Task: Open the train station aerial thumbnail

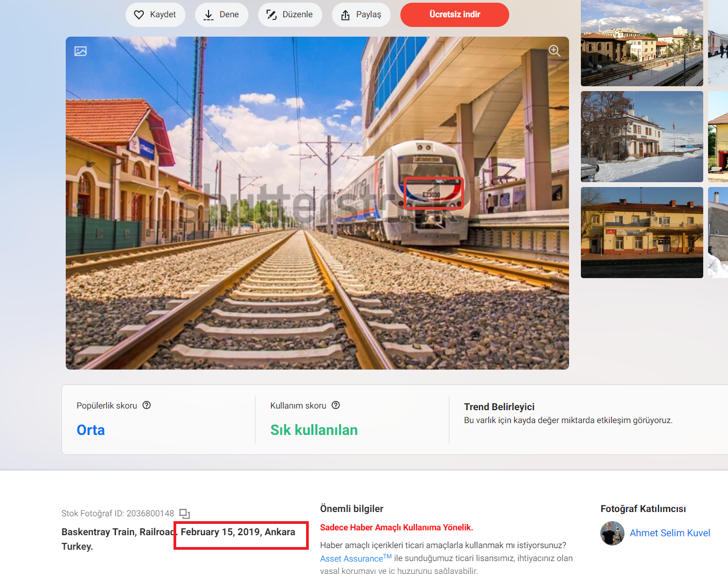Action: click(x=642, y=43)
